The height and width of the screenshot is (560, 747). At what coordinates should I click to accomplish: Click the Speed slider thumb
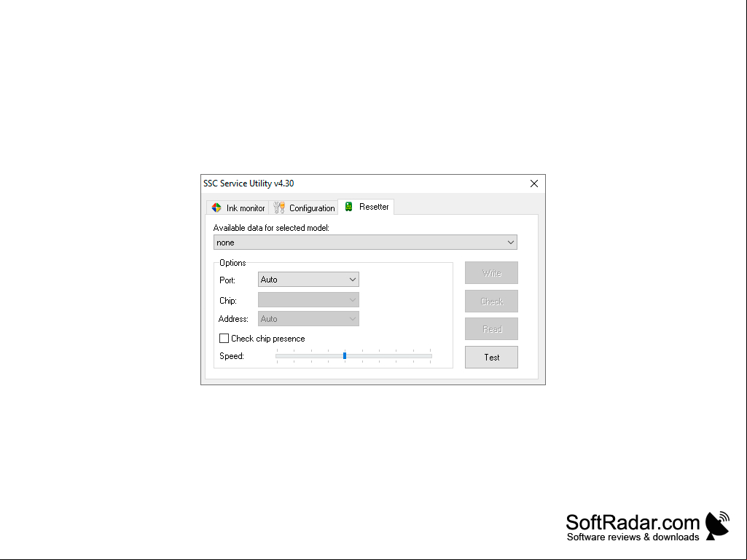345,355
